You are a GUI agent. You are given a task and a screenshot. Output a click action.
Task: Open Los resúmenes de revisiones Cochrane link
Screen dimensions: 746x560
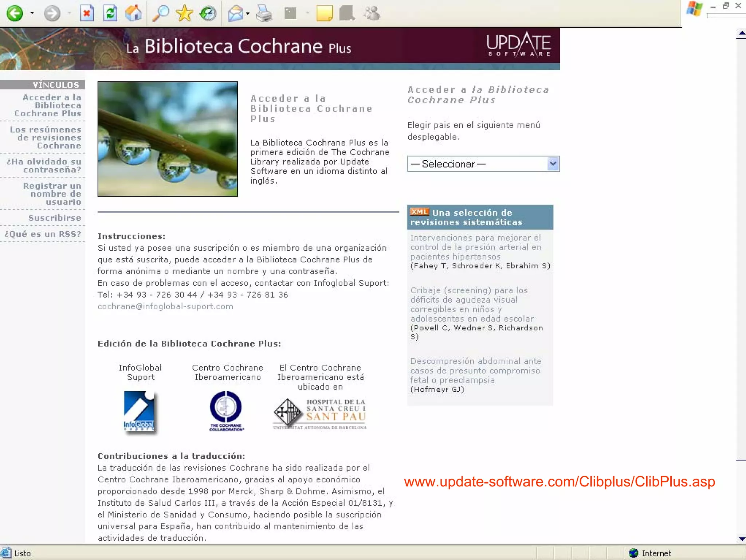coord(46,137)
